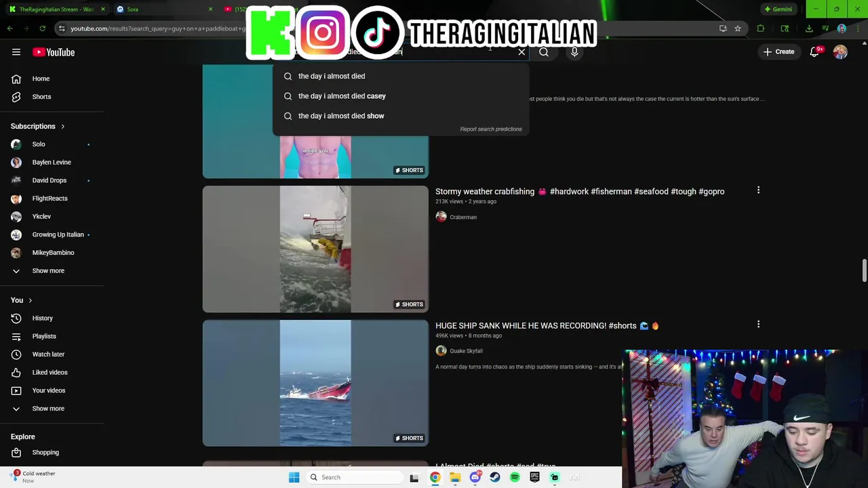Image resolution: width=868 pixels, height=488 pixels.
Task: Open the Chrome extensions puzzle icon
Action: 760,28
